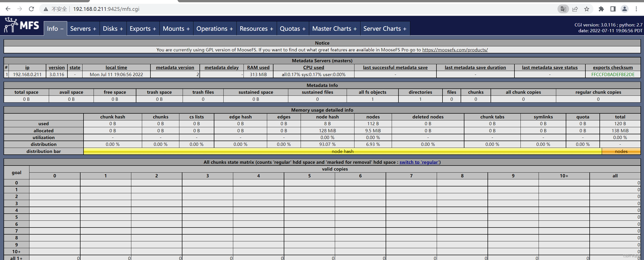
Task: Click the 6.93 % nodes distribution value
Action: pos(373,144)
